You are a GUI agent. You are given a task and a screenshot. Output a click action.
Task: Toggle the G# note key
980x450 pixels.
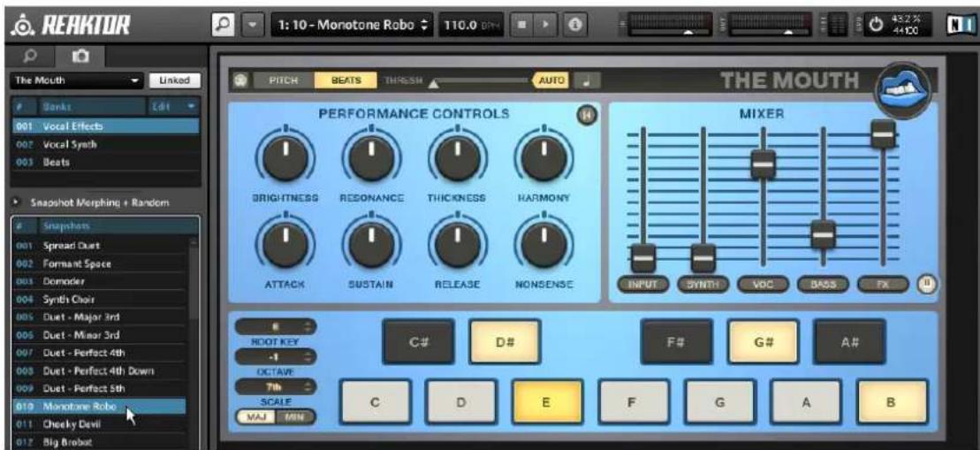pos(763,342)
